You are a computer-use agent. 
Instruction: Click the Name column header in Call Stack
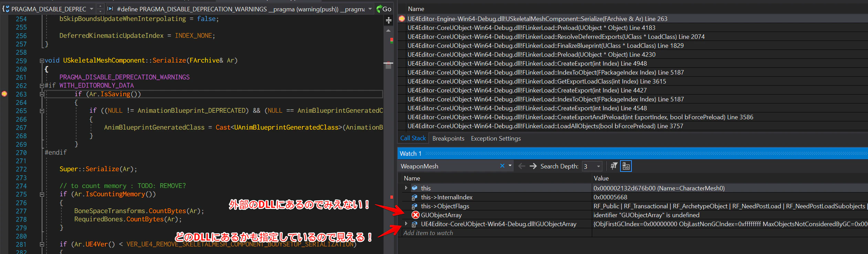416,9
